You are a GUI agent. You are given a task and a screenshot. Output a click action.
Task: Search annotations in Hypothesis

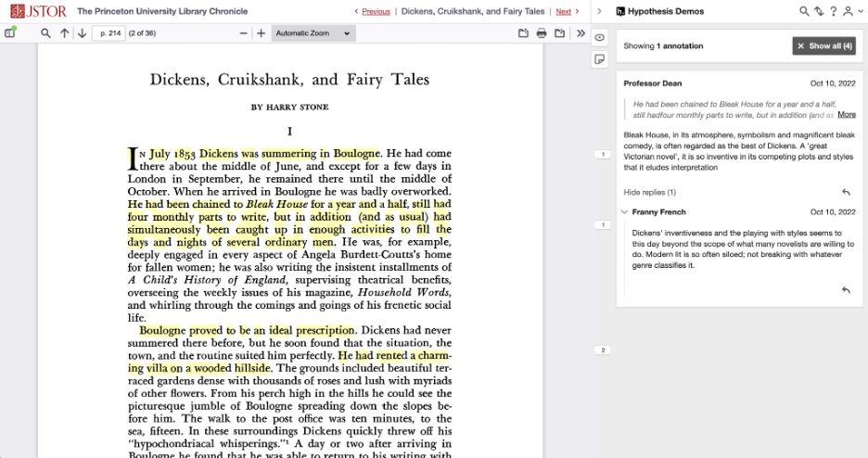(804, 11)
